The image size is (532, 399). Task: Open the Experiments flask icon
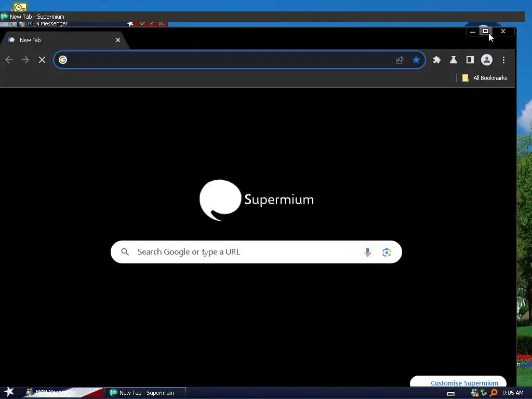(x=453, y=60)
